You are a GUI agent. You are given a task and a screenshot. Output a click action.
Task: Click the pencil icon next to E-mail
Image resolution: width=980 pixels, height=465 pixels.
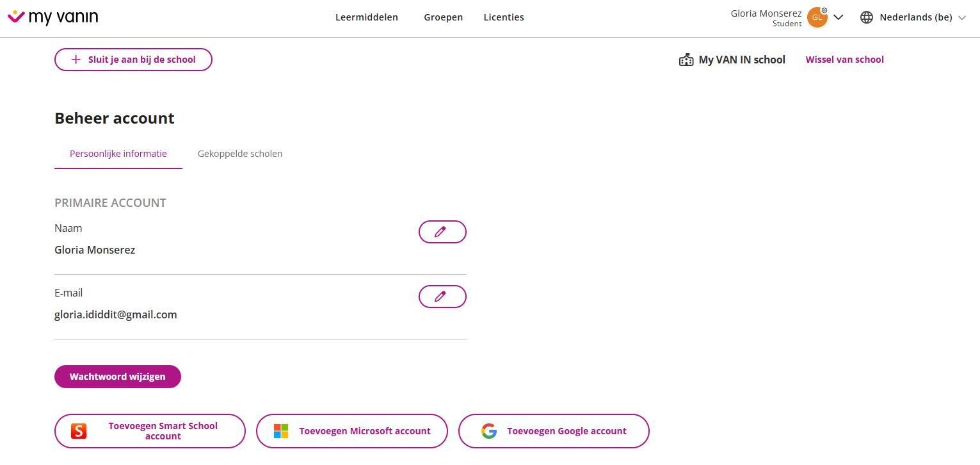coord(442,297)
